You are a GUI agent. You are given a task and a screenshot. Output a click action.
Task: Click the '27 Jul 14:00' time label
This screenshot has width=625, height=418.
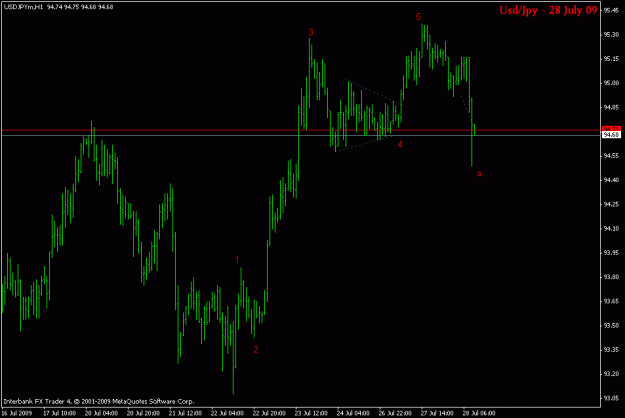437,413
